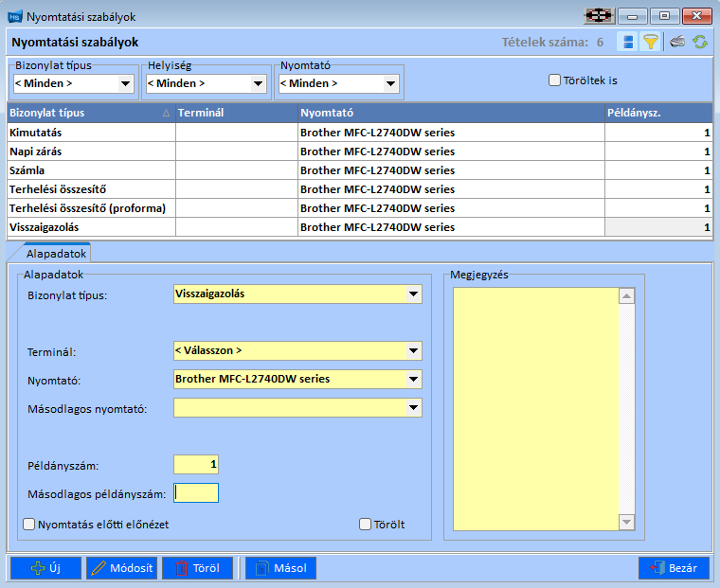Toggle the Törölt checkbox
Image resolution: width=720 pixels, height=588 pixels.
click(366, 524)
